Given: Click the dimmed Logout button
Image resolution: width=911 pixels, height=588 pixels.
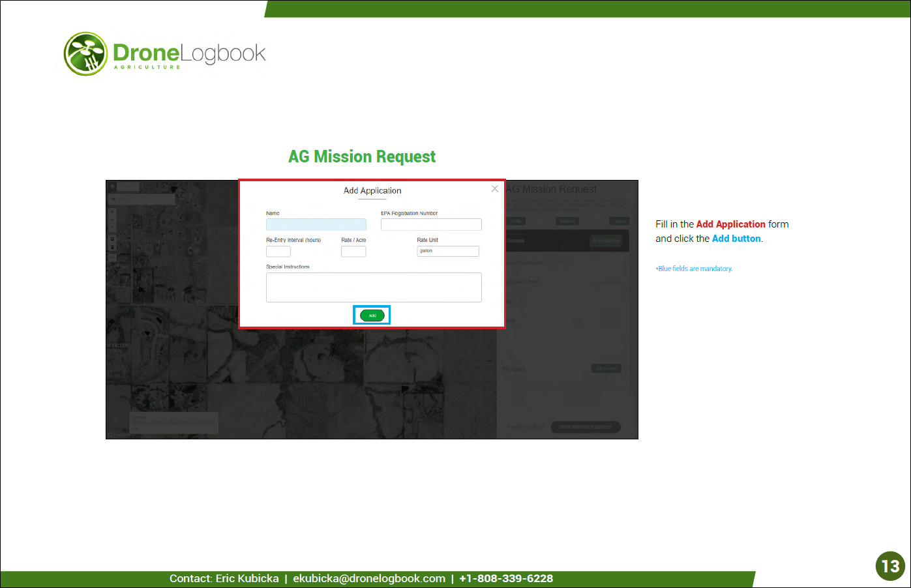Looking at the screenshot, I should coord(620,221).
